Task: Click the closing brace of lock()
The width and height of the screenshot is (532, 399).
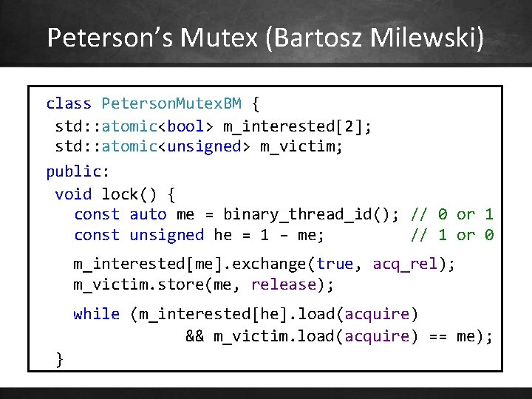Action: coord(59,360)
